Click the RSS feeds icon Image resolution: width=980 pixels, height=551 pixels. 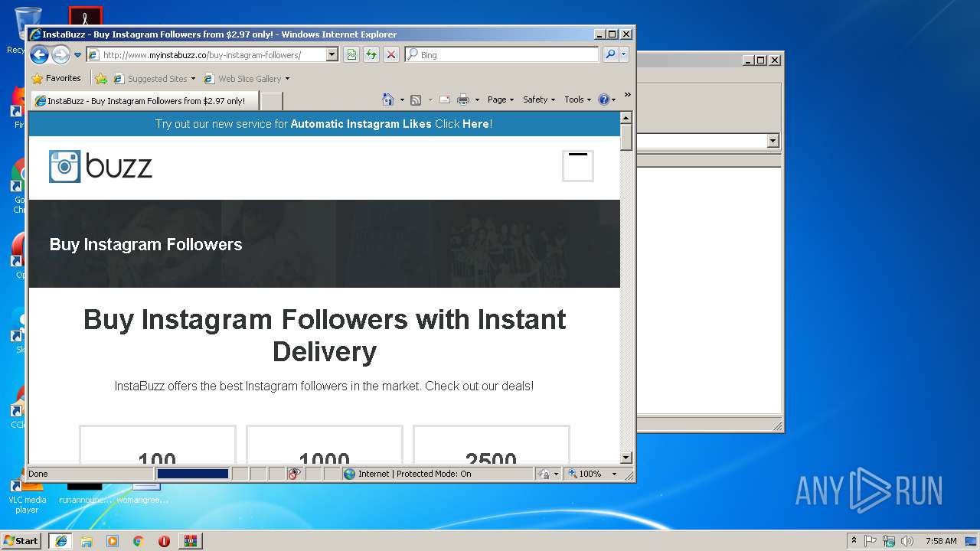pyautogui.click(x=416, y=99)
